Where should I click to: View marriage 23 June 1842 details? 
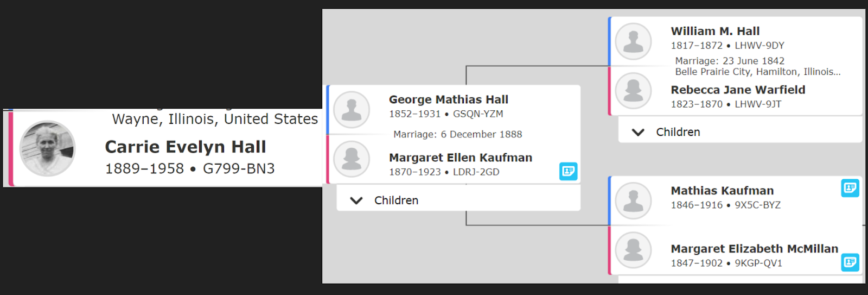pyautogui.click(x=758, y=66)
